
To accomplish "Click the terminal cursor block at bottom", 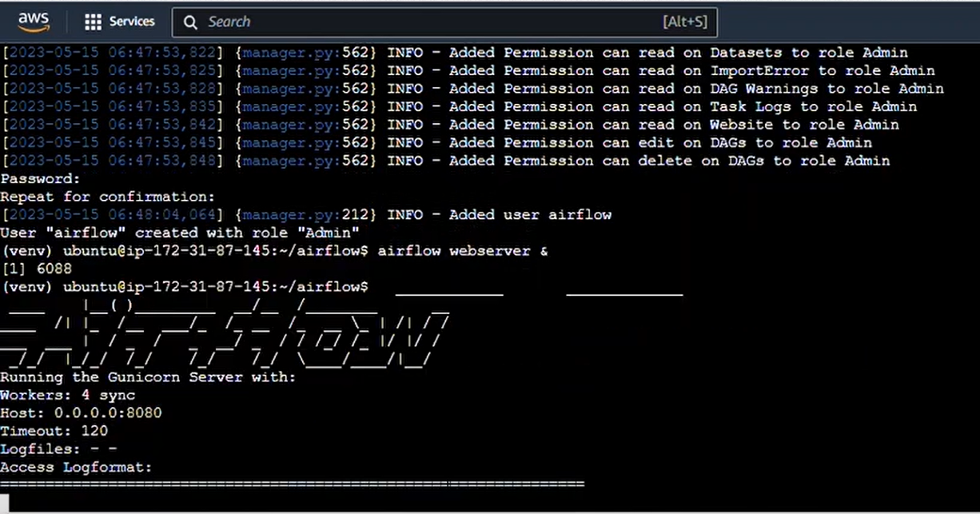I will [x=5, y=502].
